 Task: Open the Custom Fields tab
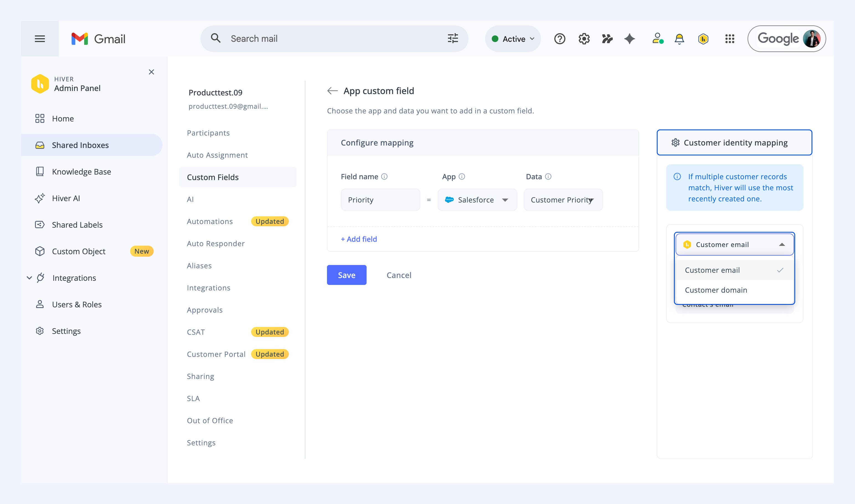click(x=238, y=177)
